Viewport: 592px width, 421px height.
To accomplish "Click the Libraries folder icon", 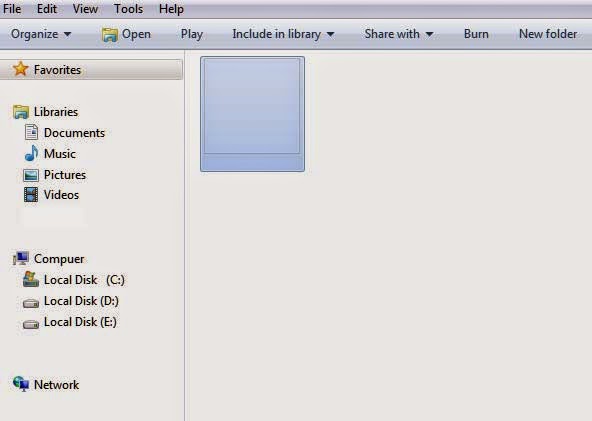I will [21, 112].
